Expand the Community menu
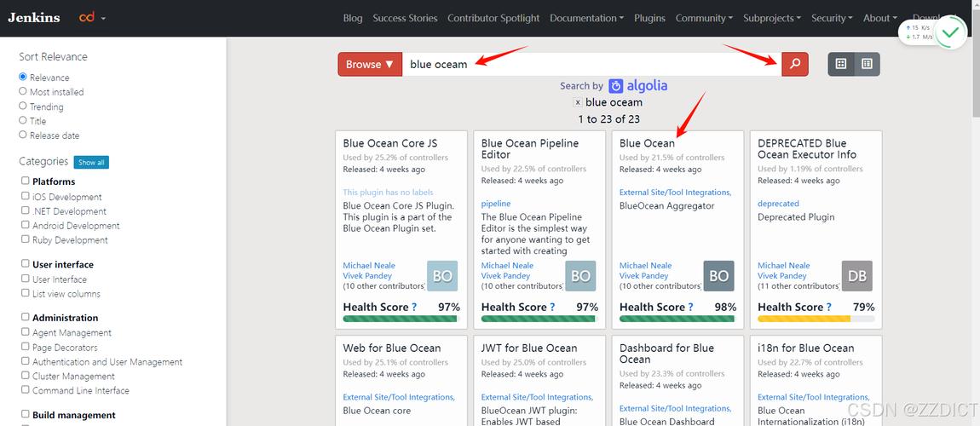The width and height of the screenshot is (980, 426). tap(705, 18)
